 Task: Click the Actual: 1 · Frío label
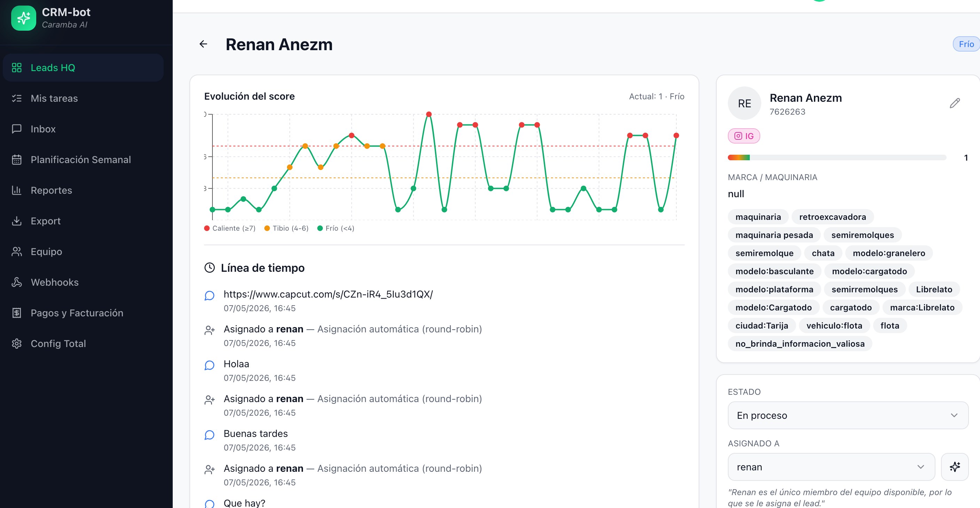tap(656, 96)
